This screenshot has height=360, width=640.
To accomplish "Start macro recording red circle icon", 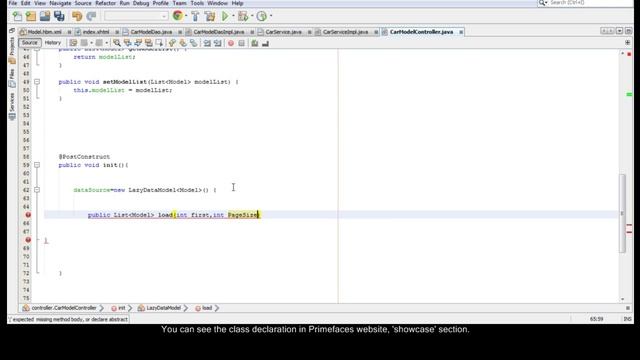I will point(231,43).
